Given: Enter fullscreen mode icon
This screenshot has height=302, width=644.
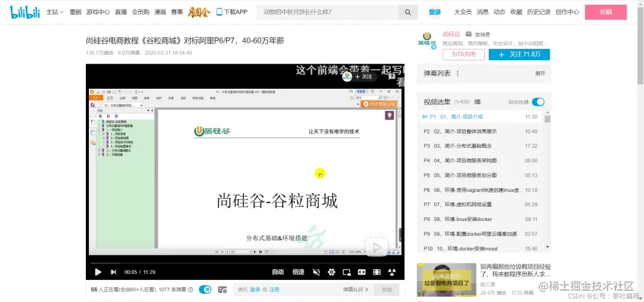Looking at the screenshot, I should point(377,272).
